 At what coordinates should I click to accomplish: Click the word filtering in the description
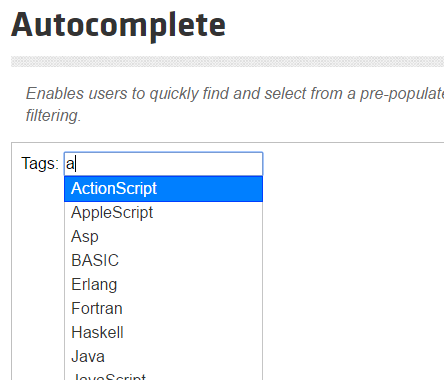53,116
